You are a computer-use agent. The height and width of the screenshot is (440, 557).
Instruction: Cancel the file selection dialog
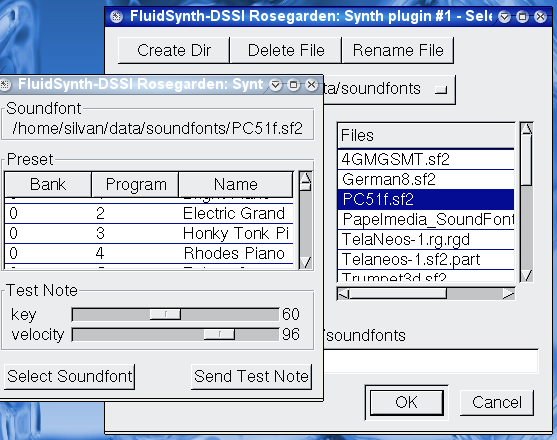point(497,402)
